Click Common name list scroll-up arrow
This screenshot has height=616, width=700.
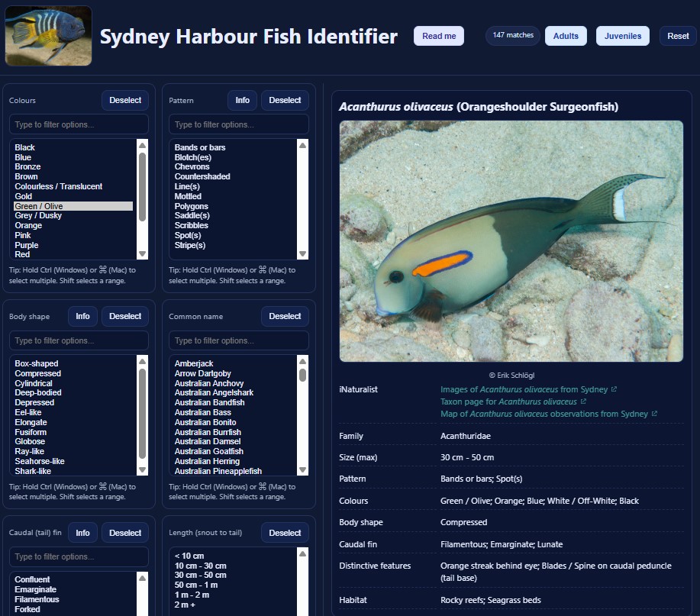(x=303, y=361)
